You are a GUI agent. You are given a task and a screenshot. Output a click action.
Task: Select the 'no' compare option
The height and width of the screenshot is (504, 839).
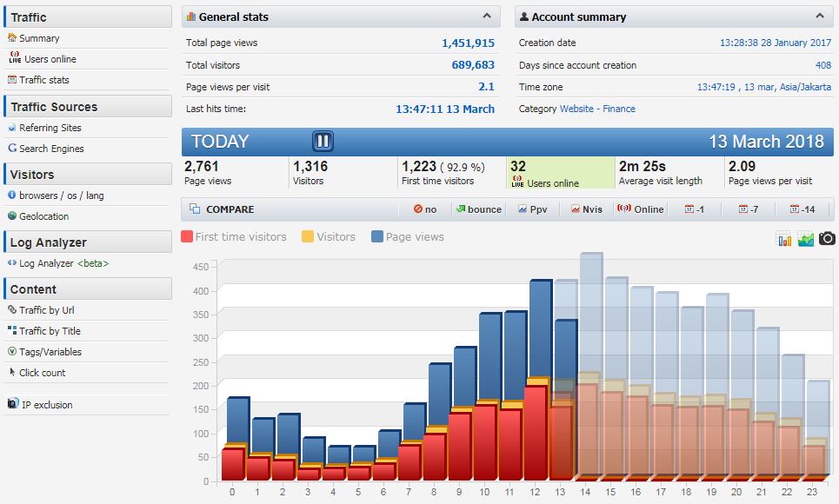[425, 209]
